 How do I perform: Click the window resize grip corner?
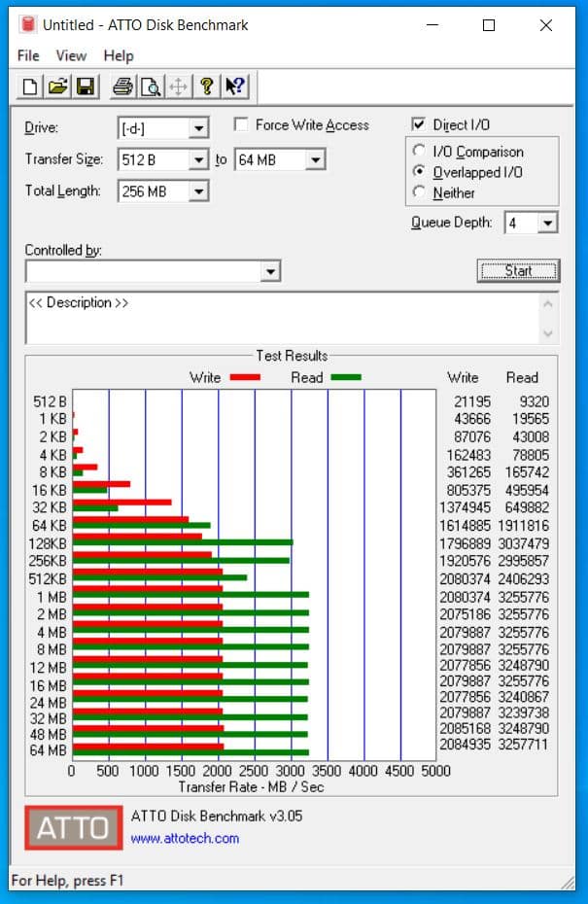point(569,882)
